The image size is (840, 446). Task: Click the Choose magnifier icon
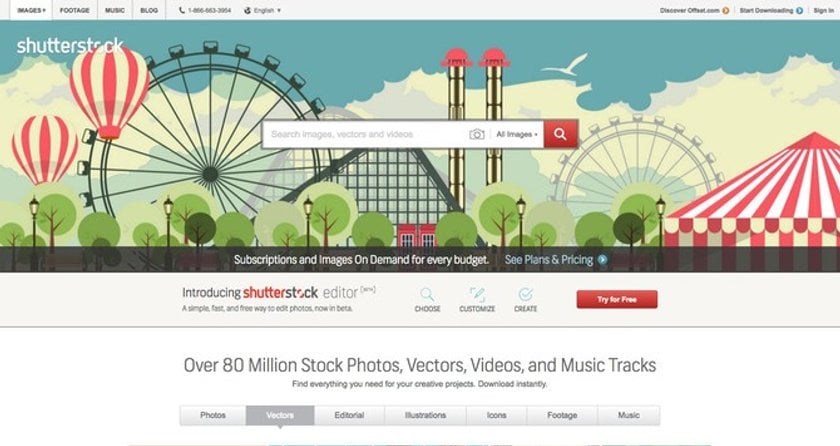(x=427, y=294)
